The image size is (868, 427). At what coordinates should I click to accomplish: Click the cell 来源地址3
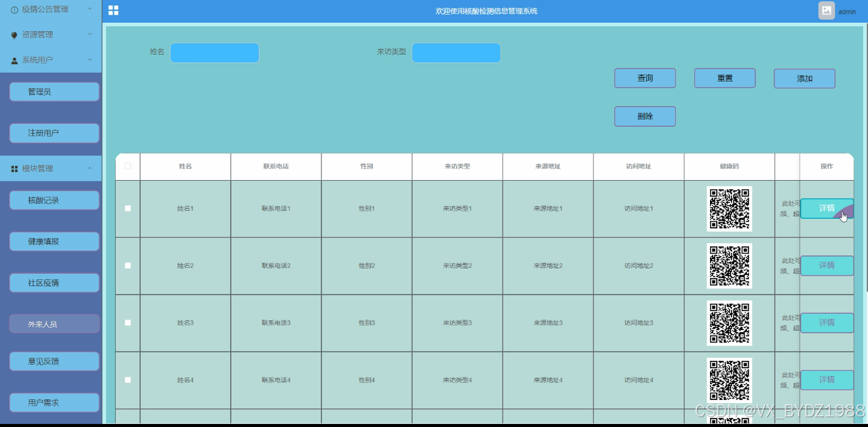tap(548, 322)
